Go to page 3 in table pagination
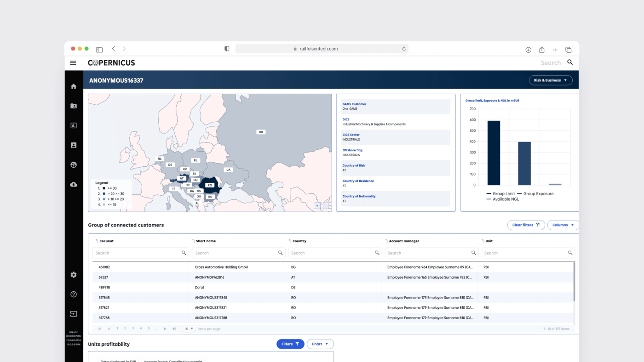644x362 pixels. [x=133, y=328]
